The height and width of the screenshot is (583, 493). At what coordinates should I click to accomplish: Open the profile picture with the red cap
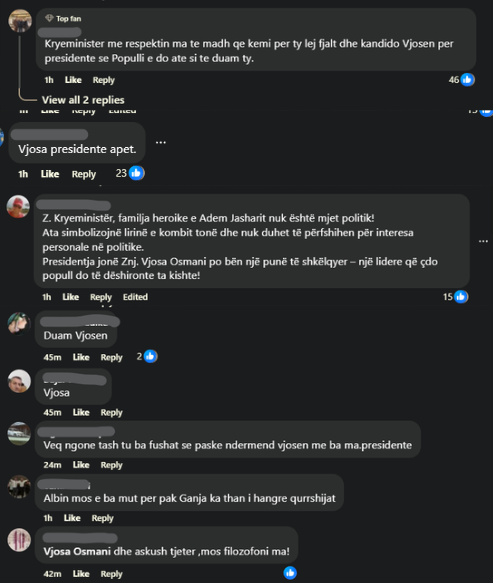18,206
